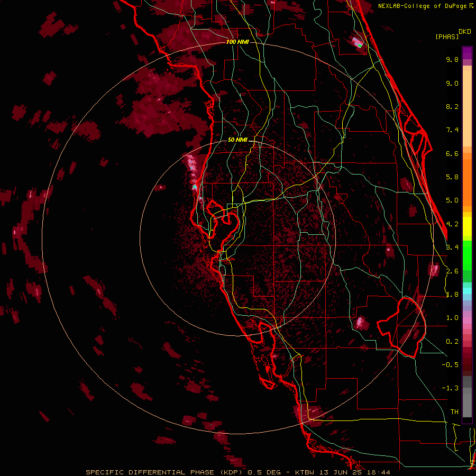Click the NEXLAB-College of DuPage watermark text
This screenshot has width=476, height=476.
[x=425, y=6]
